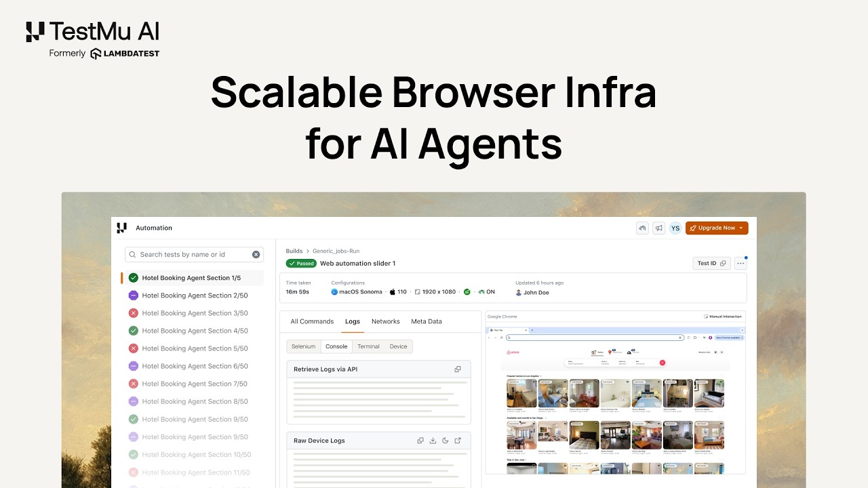
Task: Open Raw Device Logs in a new window
Action: (458, 441)
